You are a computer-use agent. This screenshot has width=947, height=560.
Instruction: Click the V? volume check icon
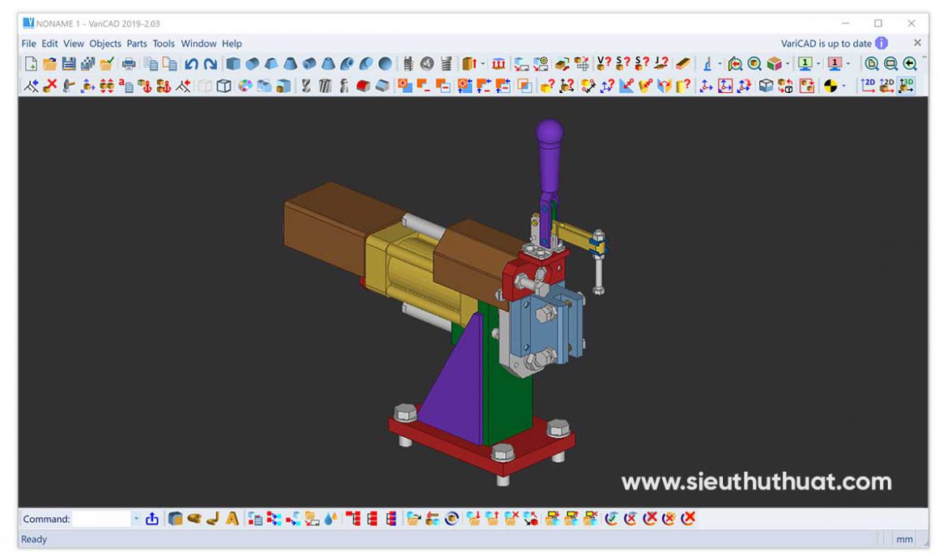tap(604, 63)
